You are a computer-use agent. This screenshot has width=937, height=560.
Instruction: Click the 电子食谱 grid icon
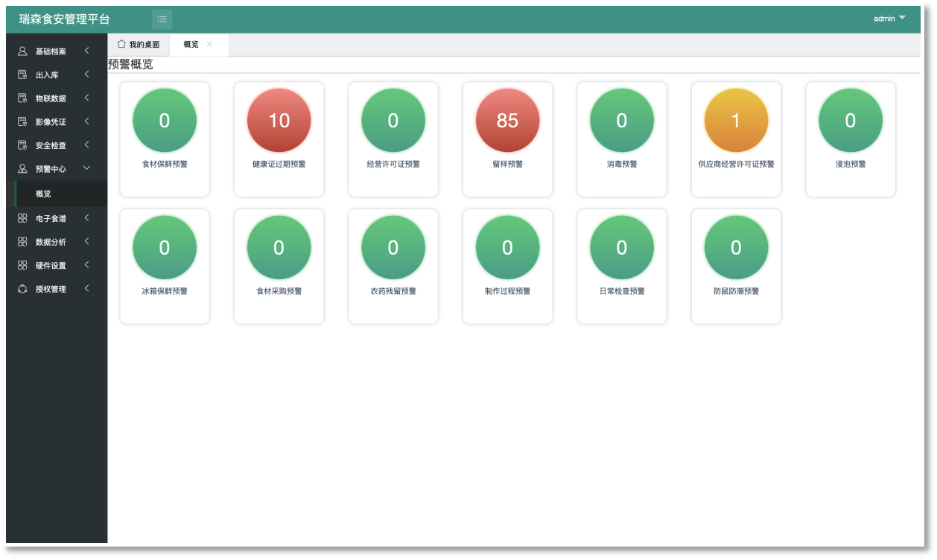[x=22, y=218]
